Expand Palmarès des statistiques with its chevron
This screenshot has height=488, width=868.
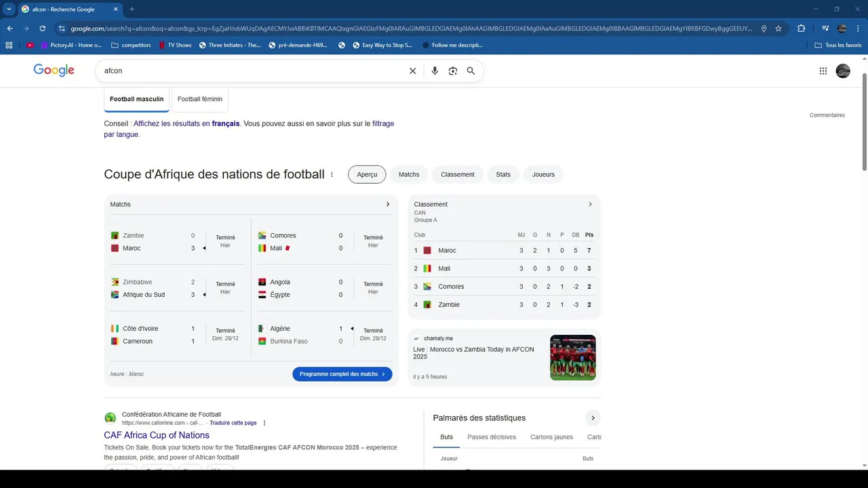pyautogui.click(x=593, y=418)
